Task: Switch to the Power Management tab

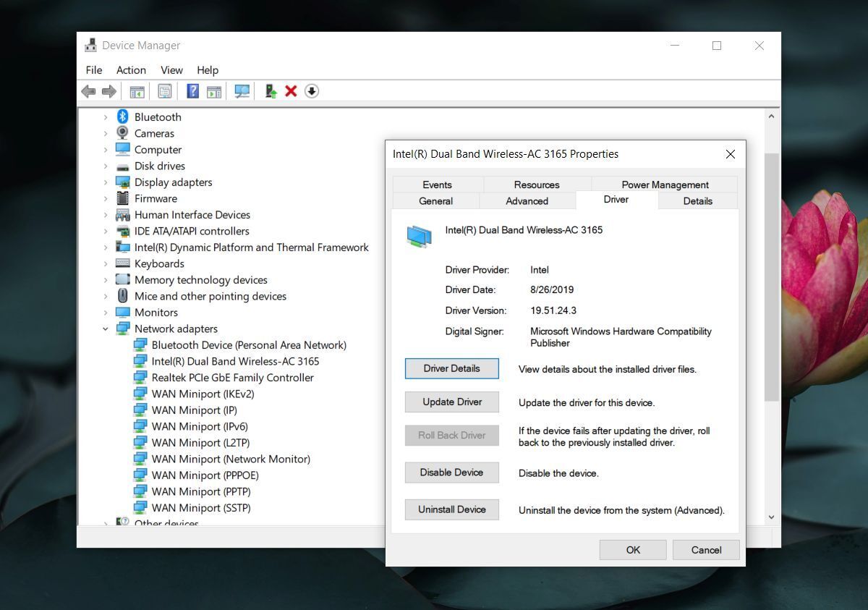Action: (x=665, y=185)
